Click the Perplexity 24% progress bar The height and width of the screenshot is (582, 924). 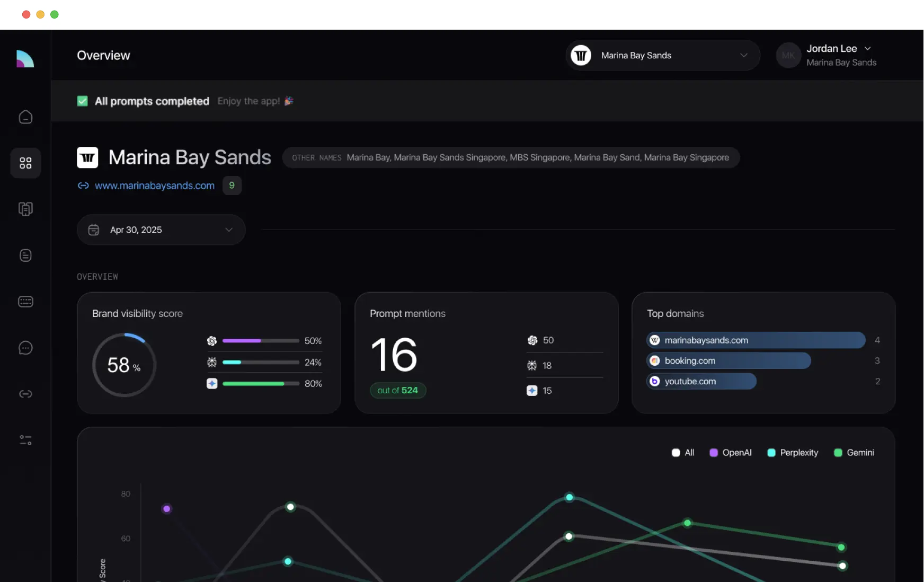click(x=261, y=362)
